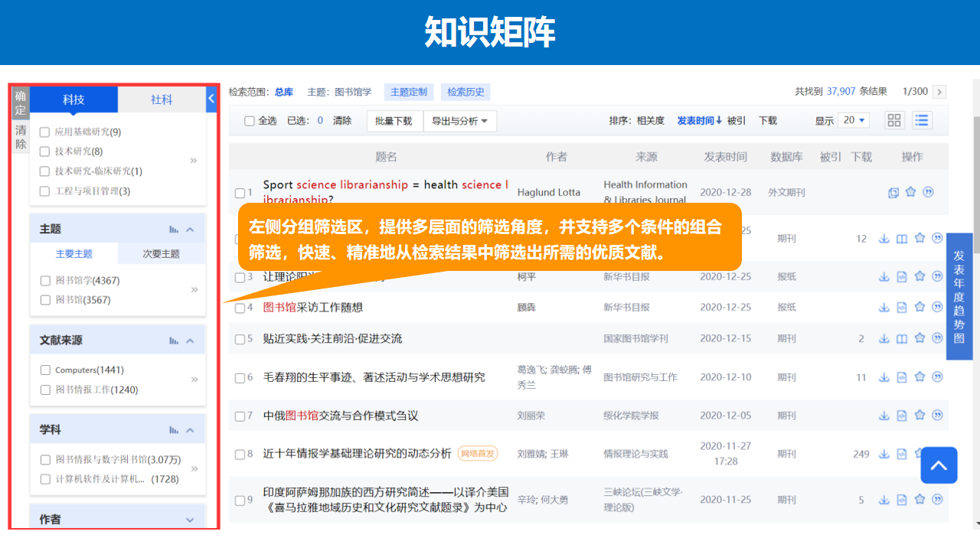Open the 显示 20 per-page dropdown
This screenshot has width=980, height=551.
[855, 120]
